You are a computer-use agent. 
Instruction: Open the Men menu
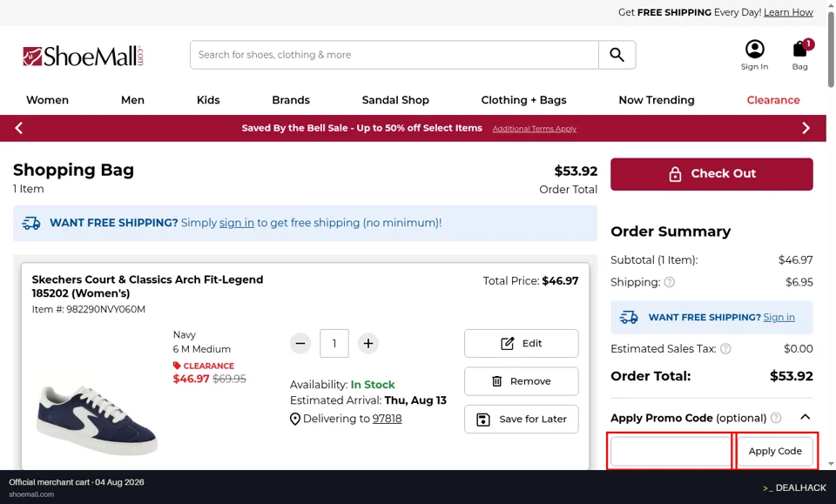click(x=132, y=100)
